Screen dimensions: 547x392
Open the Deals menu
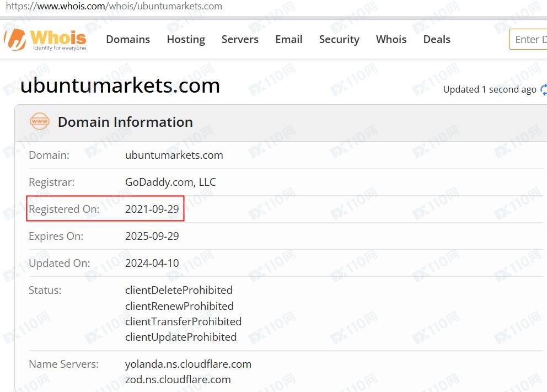(x=437, y=39)
